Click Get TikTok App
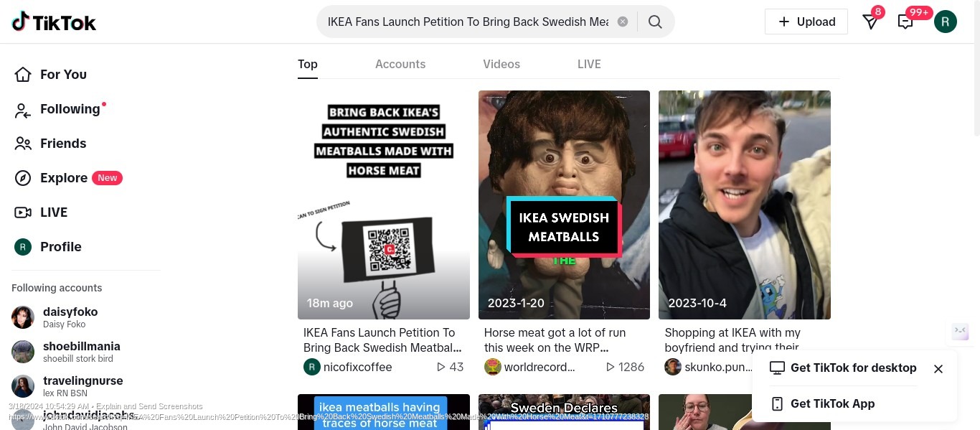This screenshot has width=980, height=430. click(822, 403)
